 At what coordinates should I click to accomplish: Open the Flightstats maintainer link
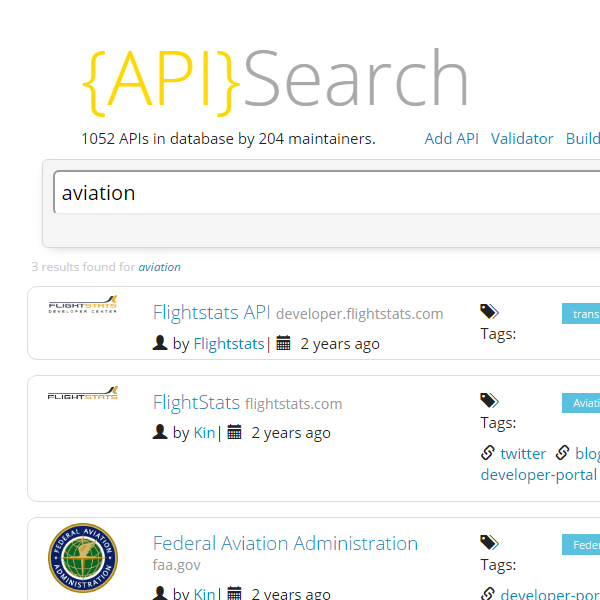pos(229,344)
